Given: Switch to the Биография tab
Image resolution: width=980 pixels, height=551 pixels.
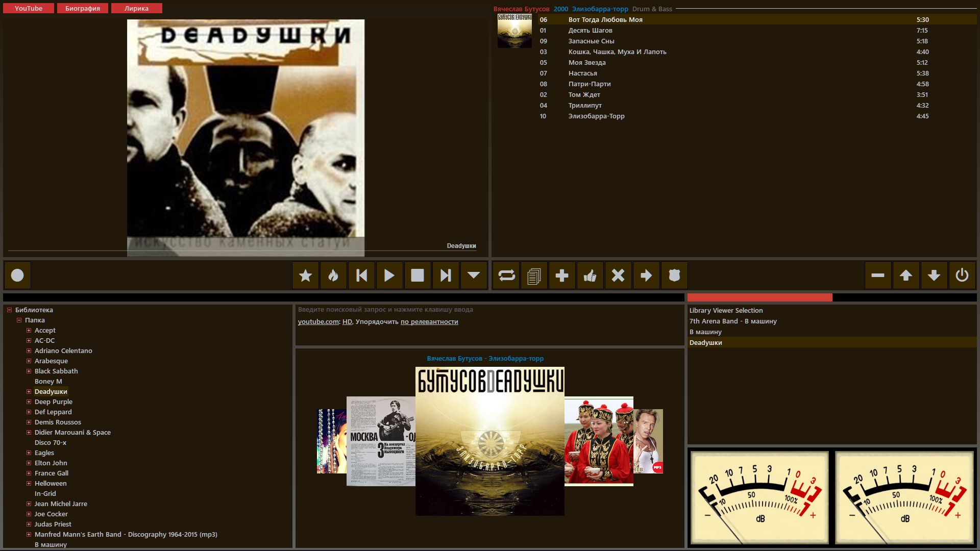Looking at the screenshot, I should pos(82,8).
